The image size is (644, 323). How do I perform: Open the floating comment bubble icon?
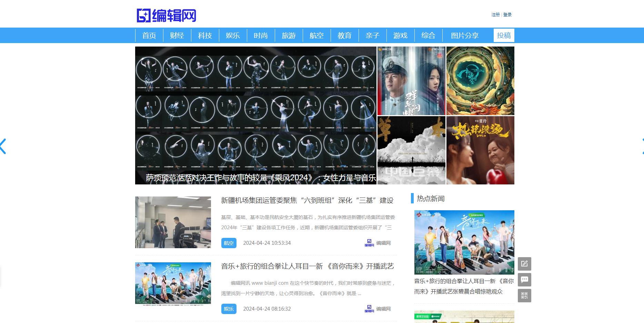(524, 280)
